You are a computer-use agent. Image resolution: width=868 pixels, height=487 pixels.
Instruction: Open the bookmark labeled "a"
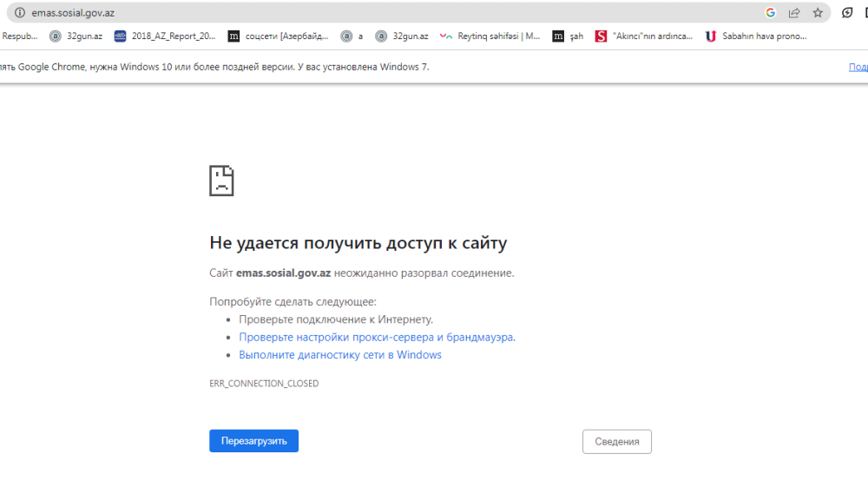[x=352, y=36]
